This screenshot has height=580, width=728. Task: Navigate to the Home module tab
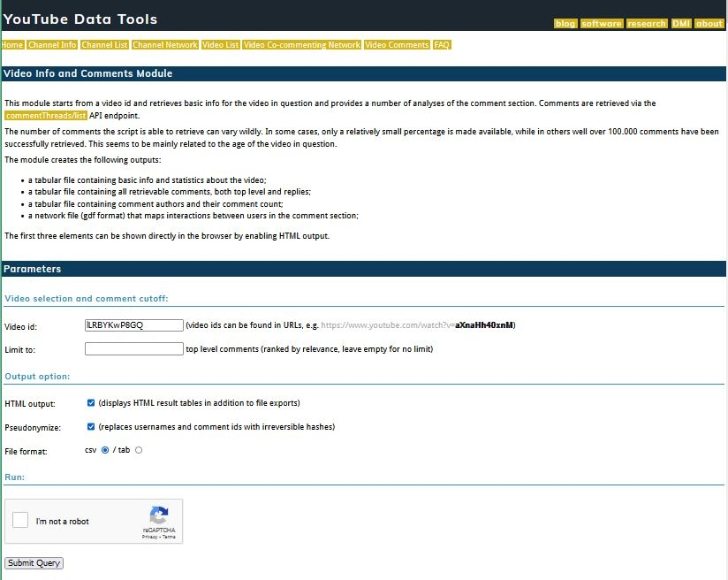point(12,44)
